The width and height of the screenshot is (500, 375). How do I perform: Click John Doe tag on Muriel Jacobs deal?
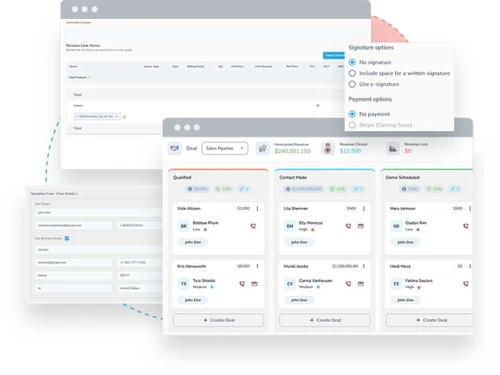(x=299, y=300)
